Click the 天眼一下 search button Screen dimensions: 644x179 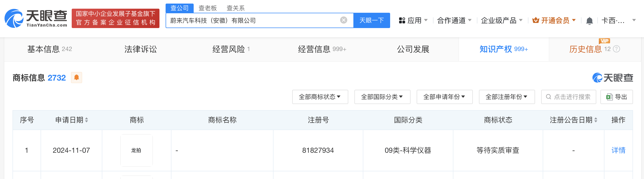(371, 20)
